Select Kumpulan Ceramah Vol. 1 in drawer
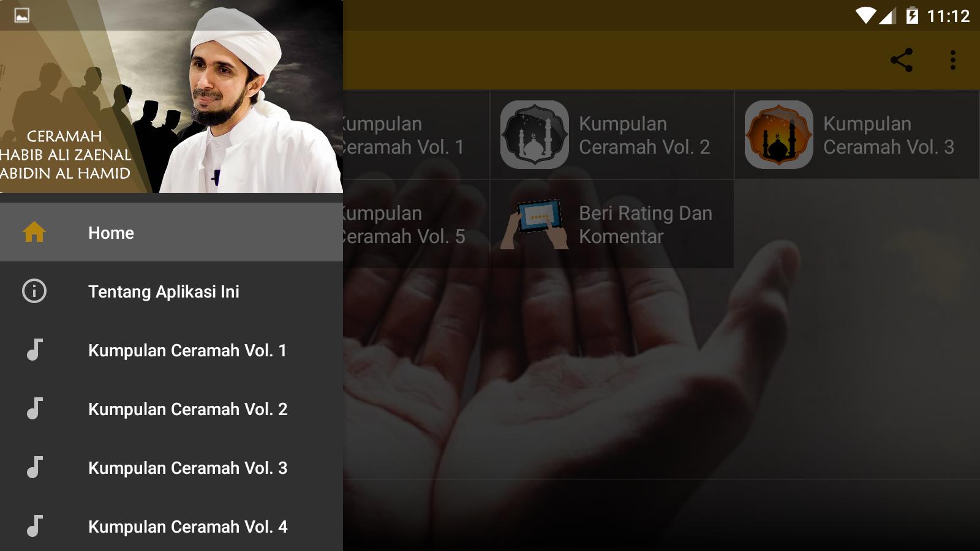 (x=171, y=350)
